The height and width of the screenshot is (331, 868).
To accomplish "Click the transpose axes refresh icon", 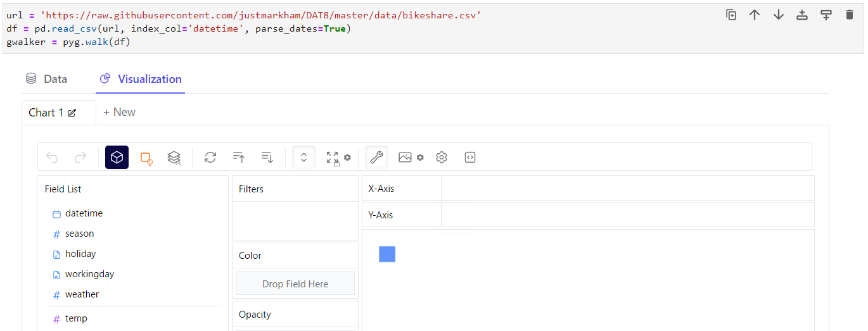I will click(x=210, y=158).
